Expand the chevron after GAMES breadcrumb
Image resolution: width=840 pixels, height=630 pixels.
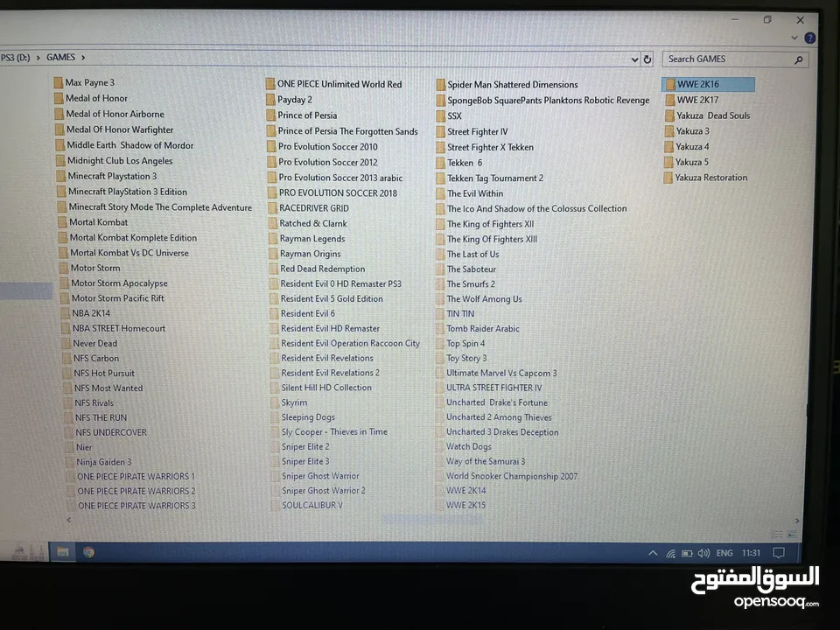pos(83,58)
